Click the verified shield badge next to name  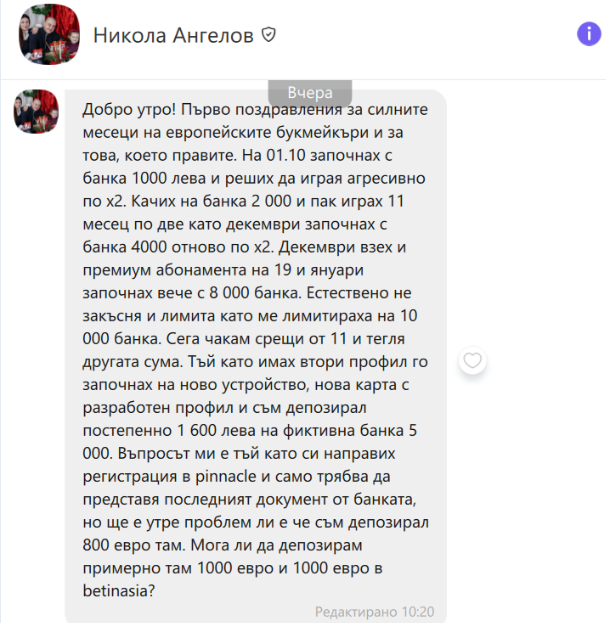coord(269,35)
